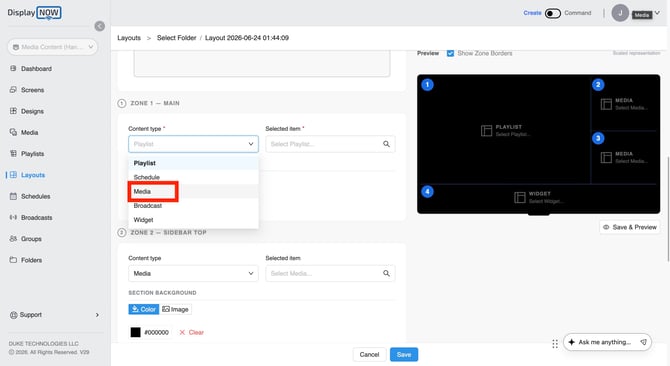Click the Screens sidebar icon

point(13,90)
